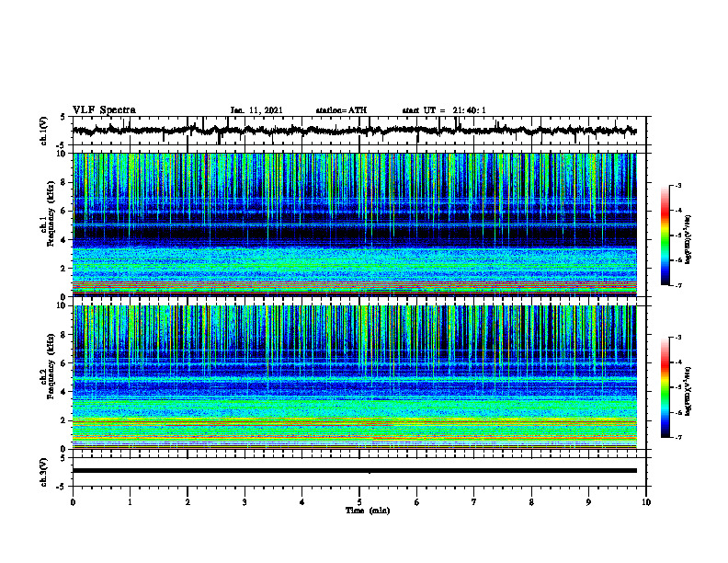Viewport: 728px width, 563px height.
Task: Click the "1" tick on time axis
Action: tap(130, 502)
